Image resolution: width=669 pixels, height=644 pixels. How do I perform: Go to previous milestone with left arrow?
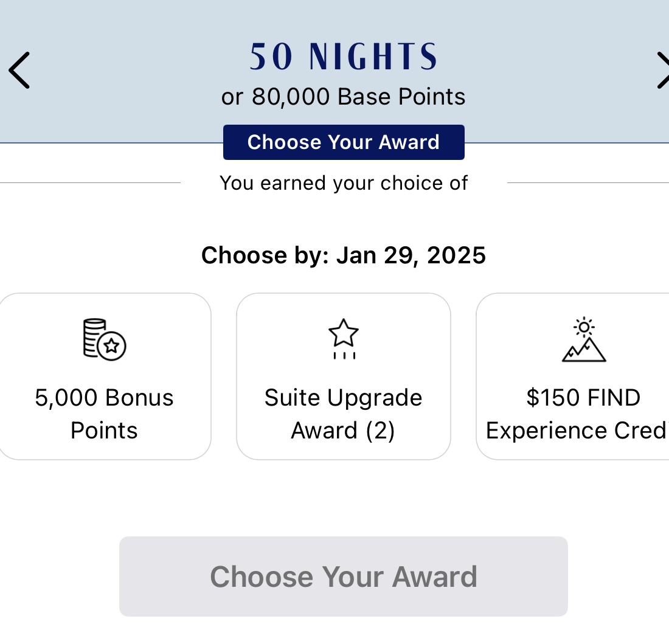coord(19,71)
